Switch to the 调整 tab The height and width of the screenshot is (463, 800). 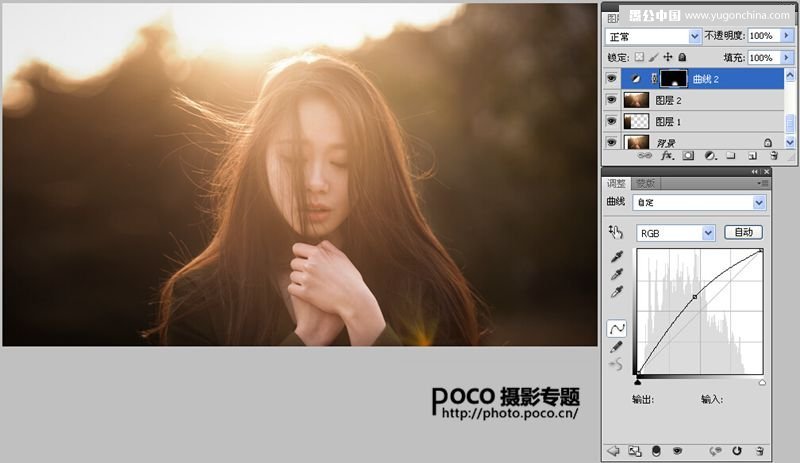616,183
